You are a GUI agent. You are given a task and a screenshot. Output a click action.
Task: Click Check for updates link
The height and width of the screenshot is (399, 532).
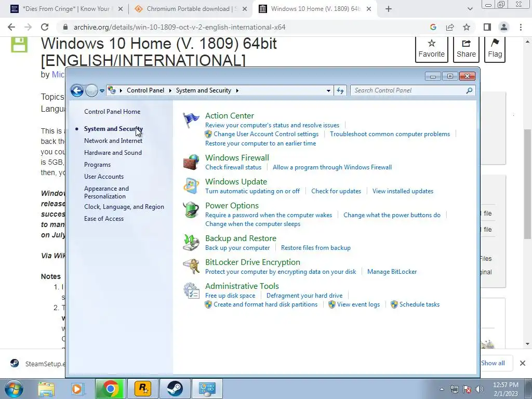coord(336,191)
